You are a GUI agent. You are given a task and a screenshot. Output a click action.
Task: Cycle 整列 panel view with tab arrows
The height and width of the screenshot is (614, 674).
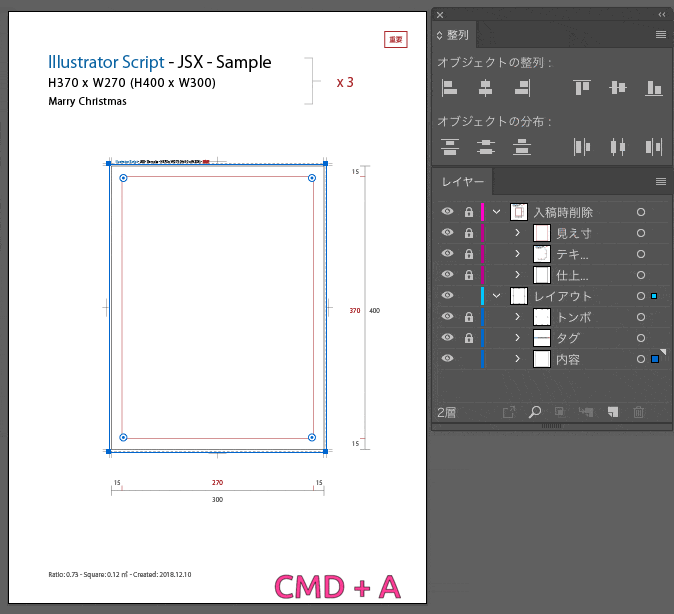(x=439, y=35)
